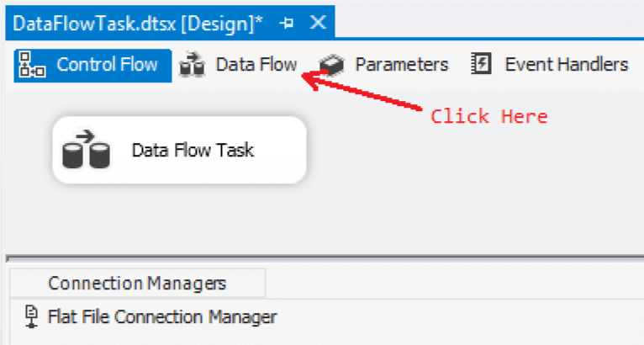This screenshot has height=345, width=644.
Task: Click the Event Handlers tab icon
Action: point(481,65)
